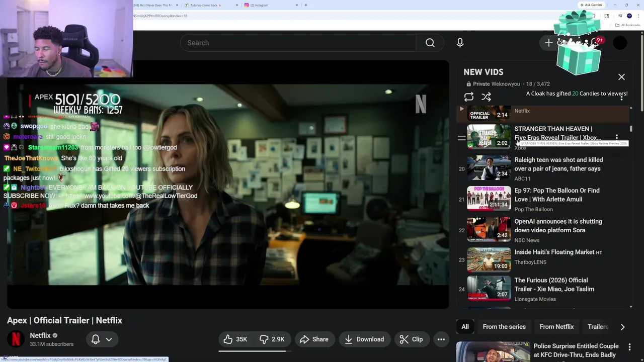644x362 pixels.
Task: Click 'ThatboyLENS' channel text
Action: coord(530,262)
